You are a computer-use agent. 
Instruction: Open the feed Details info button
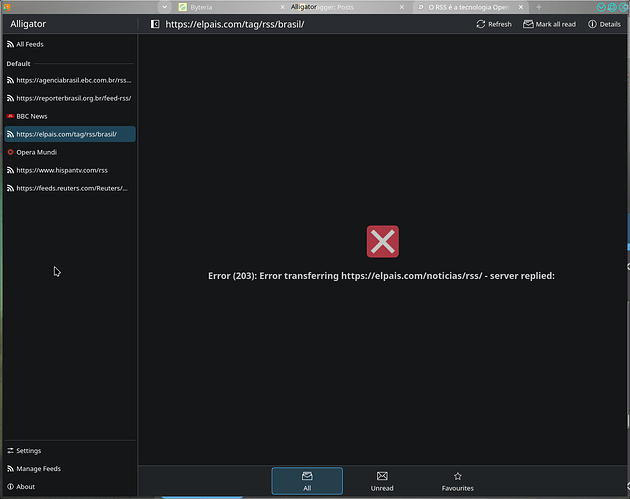coord(604,24)
